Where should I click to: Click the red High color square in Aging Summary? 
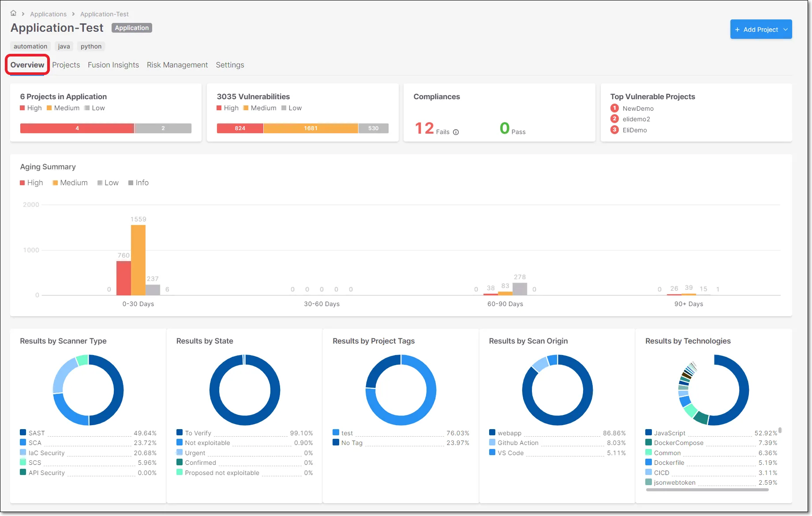point(22,183)
